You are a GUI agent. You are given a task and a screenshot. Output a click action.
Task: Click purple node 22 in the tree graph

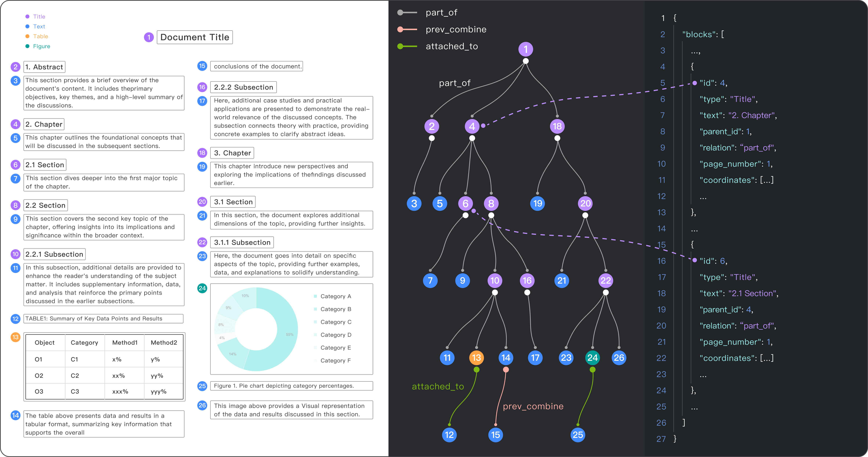pos(605,280)
